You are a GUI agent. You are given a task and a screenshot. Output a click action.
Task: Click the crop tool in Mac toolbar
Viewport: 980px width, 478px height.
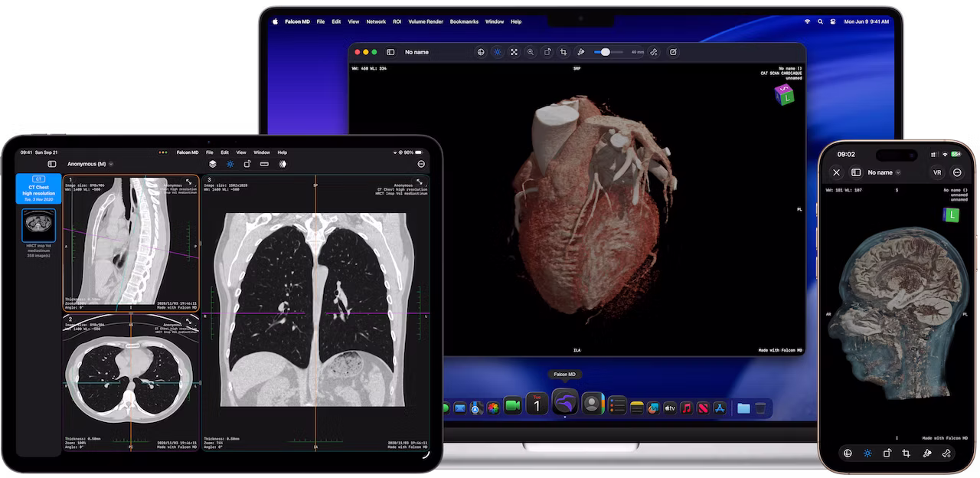pos(563,52)
